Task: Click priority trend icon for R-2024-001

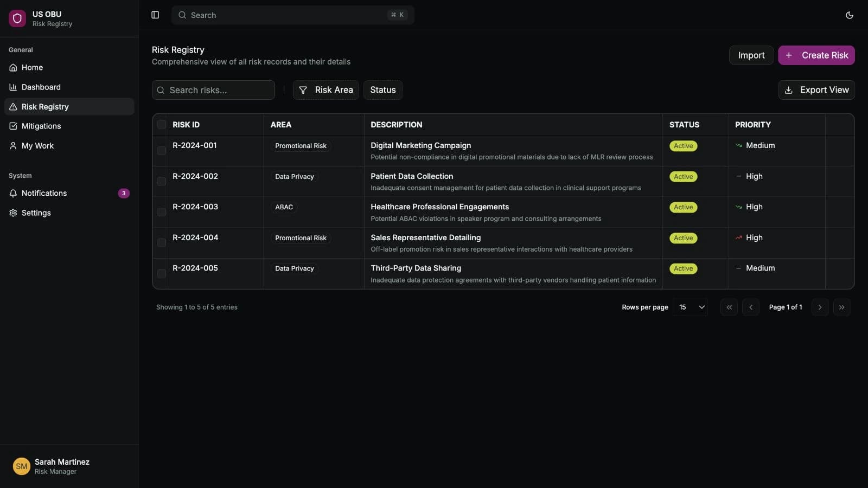Action: [738, 145]
